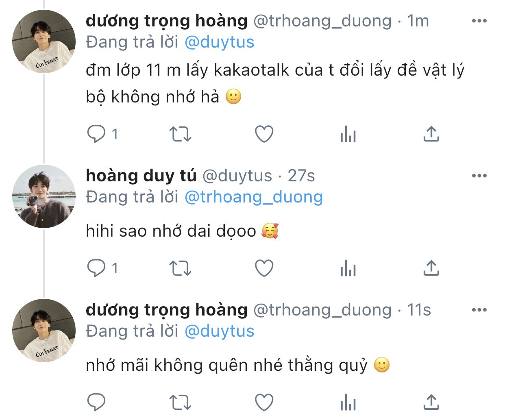Open @trhoang_duong mention link in second tweet
The image size is (505, 420).
[254, 197]
